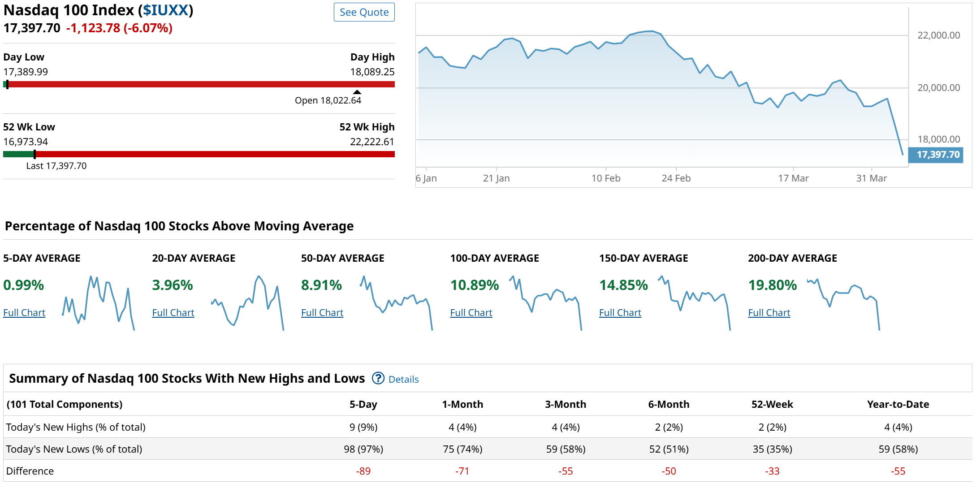
Task: Open the $IUXX symbol link
Action: [165, 10]
